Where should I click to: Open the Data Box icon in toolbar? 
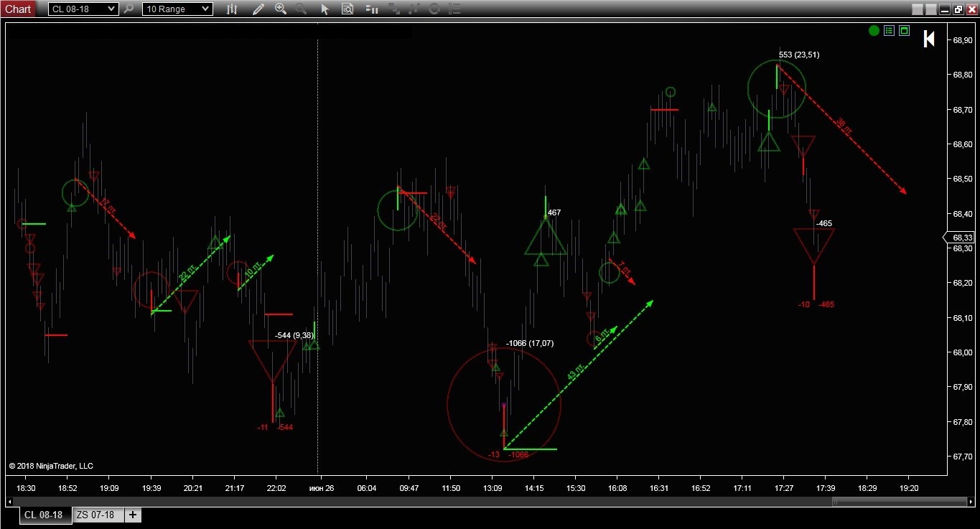point(347,9)
